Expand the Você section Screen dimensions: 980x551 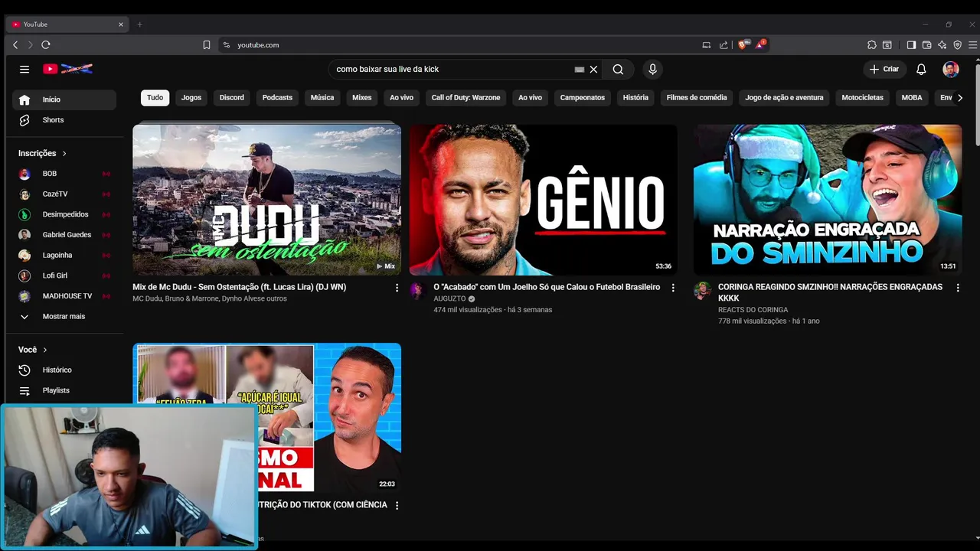[33, 350]
